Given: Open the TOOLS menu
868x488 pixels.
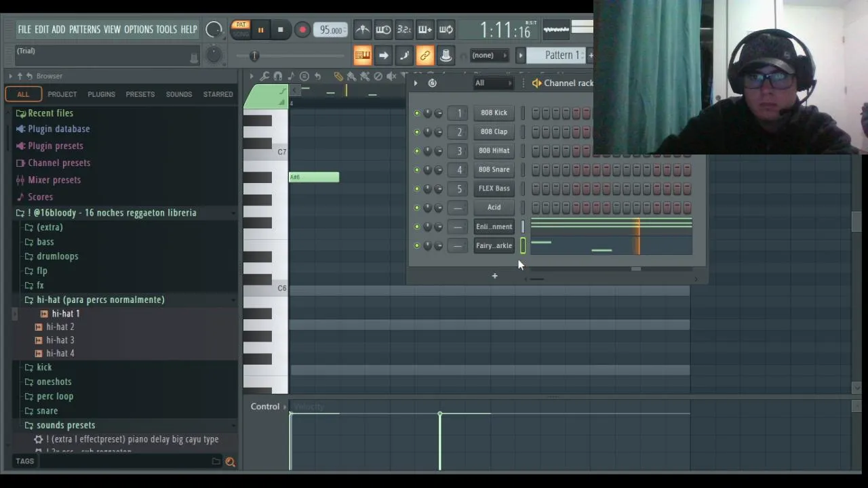Looking at the screenshot, I should (x=166, y=30).
